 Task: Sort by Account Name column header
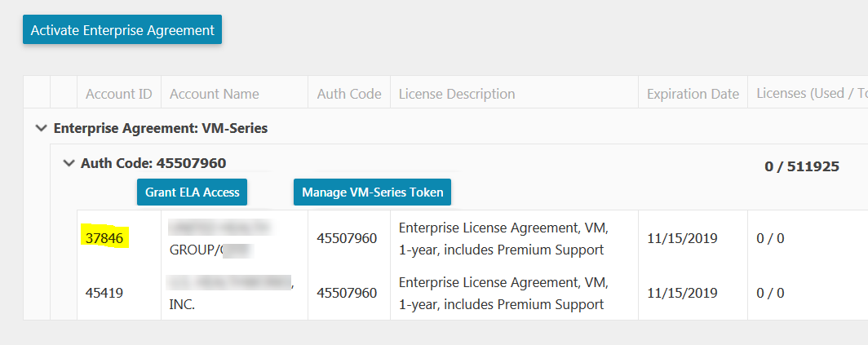coord(215,94)
